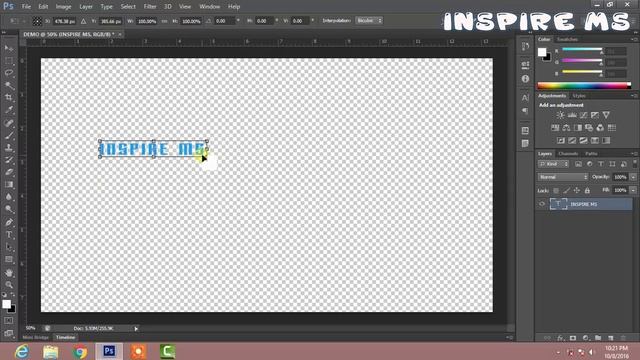Toggle link between width and height
The image size is (640, 360).
coord(164,21)
